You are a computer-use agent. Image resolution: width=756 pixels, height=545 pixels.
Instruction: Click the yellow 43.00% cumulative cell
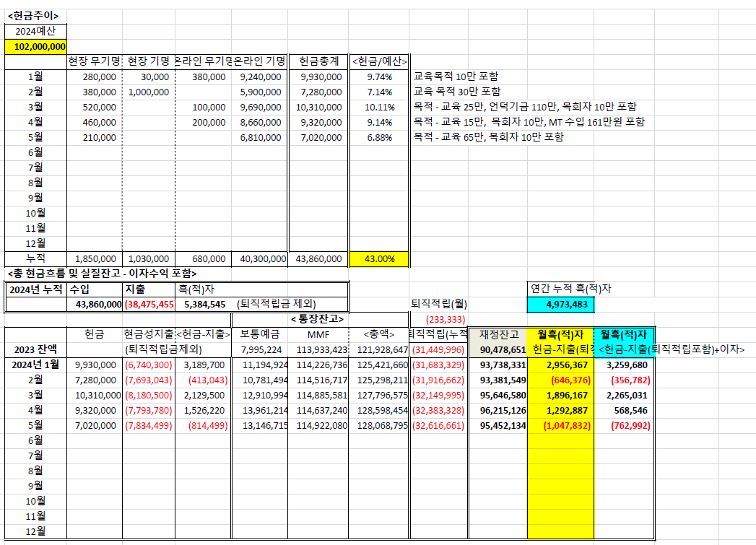pos(378,258)
